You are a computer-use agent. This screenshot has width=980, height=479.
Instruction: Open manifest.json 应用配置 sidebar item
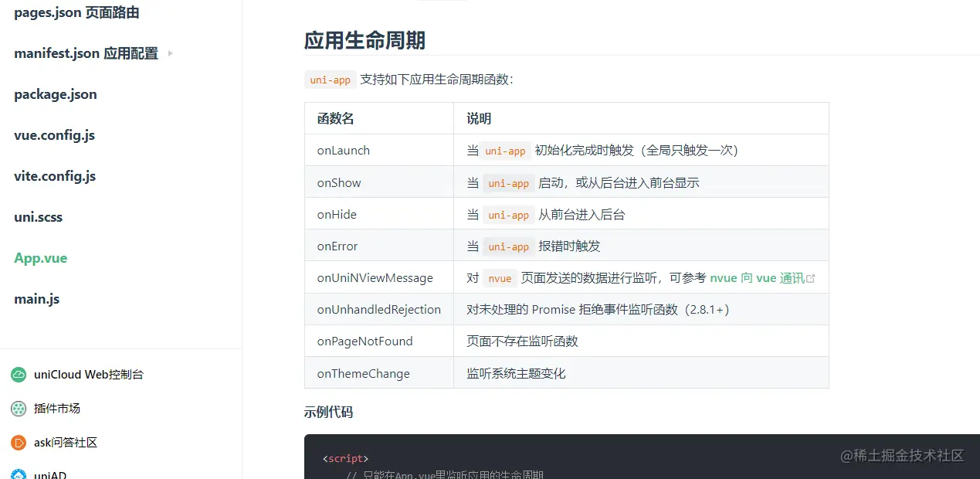(86, 53)
